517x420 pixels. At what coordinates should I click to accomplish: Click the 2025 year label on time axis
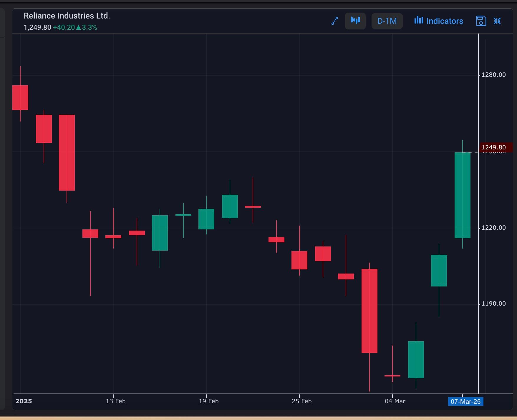click(24, 401)
